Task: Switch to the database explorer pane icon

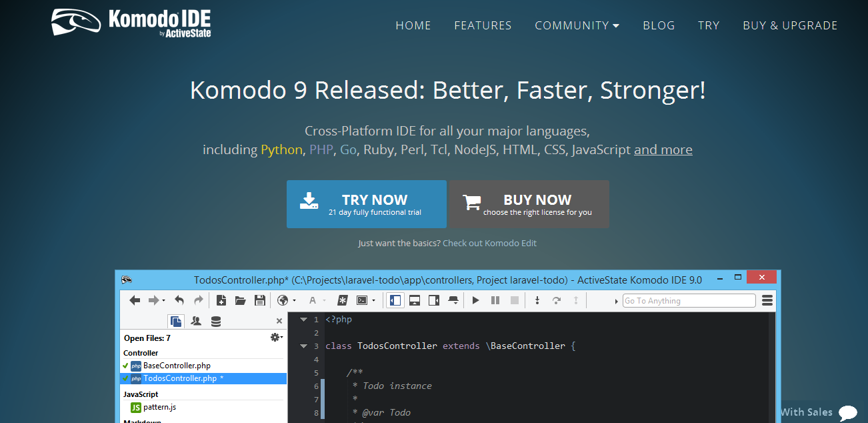Action: tap(215, 322)
